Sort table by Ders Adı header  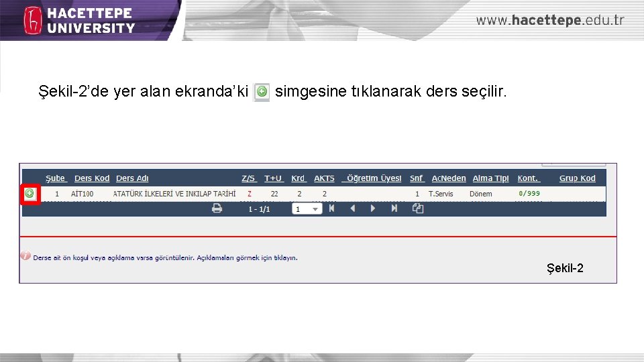pyautogui.click(x=132, y=178)
